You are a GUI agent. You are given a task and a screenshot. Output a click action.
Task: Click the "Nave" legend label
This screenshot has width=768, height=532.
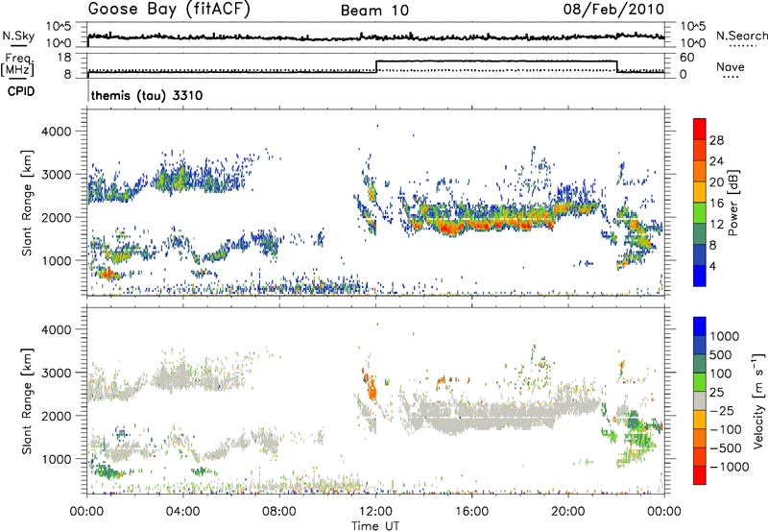pos(731,66)
